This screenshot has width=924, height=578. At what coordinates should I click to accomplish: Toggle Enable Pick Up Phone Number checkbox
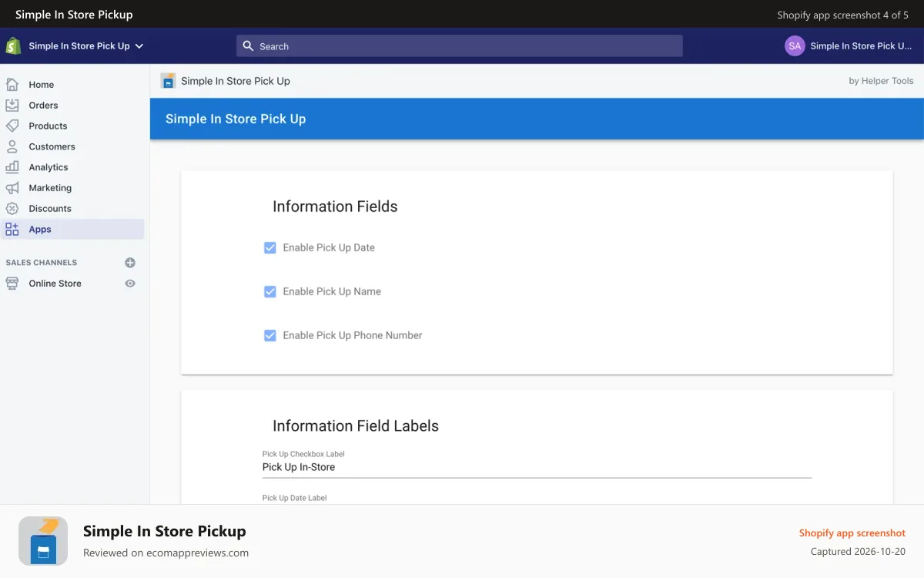(270, 335)
